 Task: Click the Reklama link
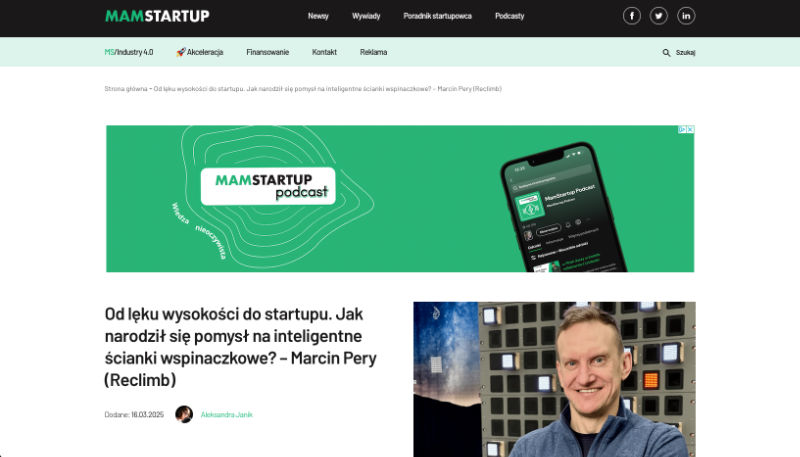pyautogui.click(x=373, y=52)
